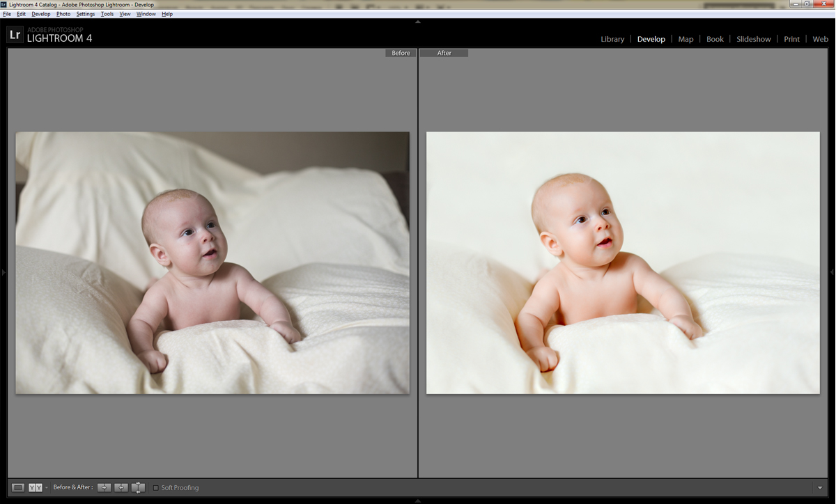
Task: Click the Before baby photo preview
Action: [212, 262]
